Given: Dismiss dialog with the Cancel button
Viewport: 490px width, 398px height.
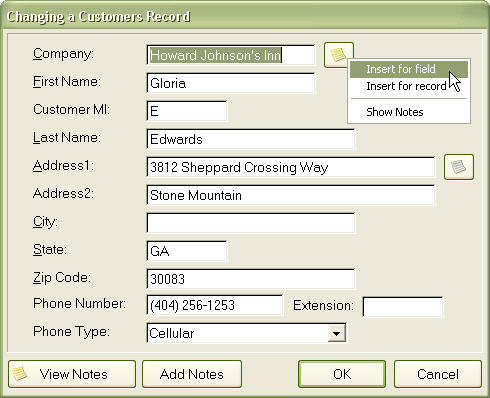Looking at the screenshot, I should (438, 374).
